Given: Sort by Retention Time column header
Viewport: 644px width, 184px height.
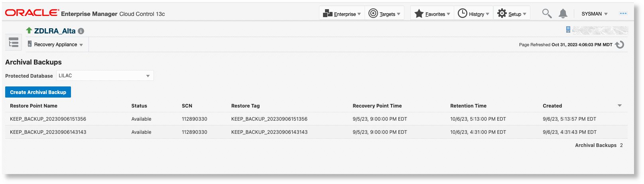Looking at the screenshot, I should click(468, 106).
